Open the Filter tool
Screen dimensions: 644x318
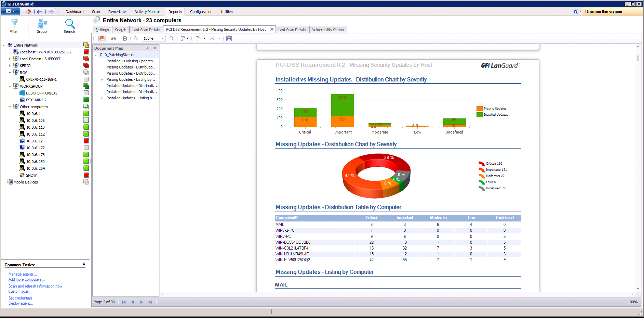14,26
